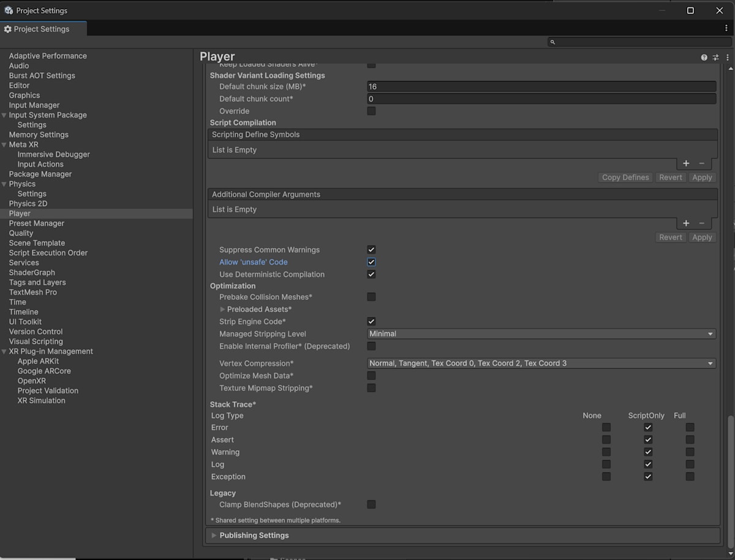Expand the Preloaded Assets foldout
Viewport: 735px width, 560px height.
(222, 309)
